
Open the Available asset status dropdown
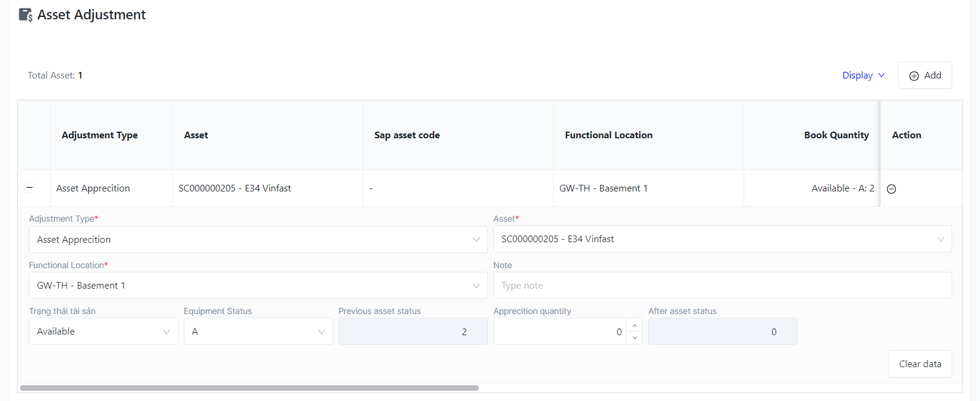(103, 332)
